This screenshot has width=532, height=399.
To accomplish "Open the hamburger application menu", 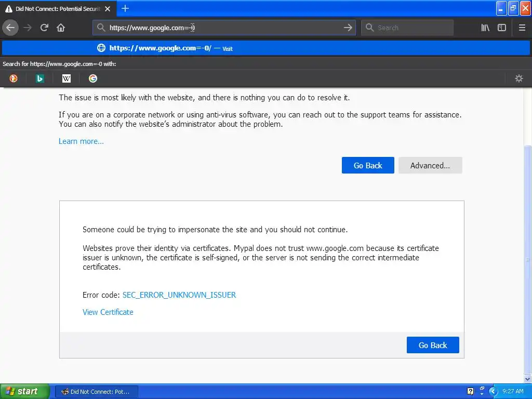I will [x=522, y=28].
